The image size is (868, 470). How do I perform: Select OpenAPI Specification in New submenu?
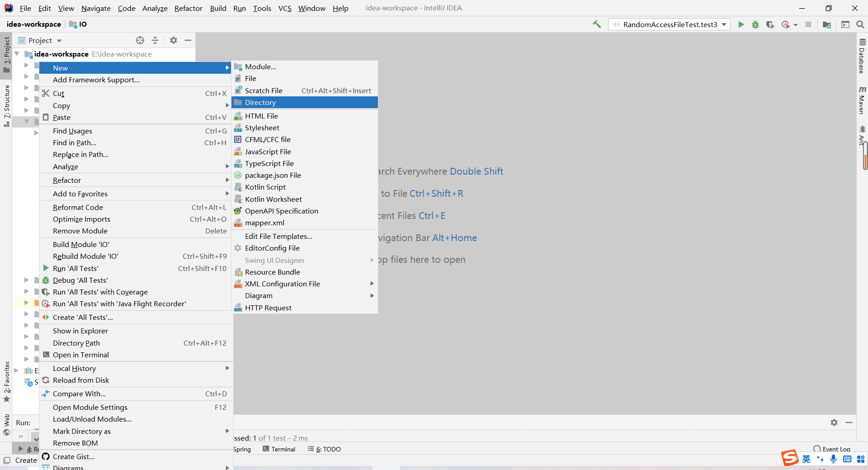pos(305,211)
